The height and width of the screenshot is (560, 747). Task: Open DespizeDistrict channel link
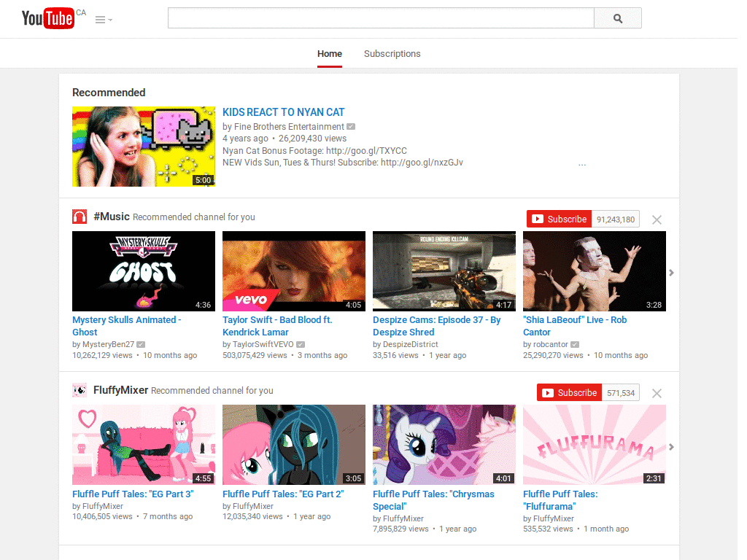[410, 344]
